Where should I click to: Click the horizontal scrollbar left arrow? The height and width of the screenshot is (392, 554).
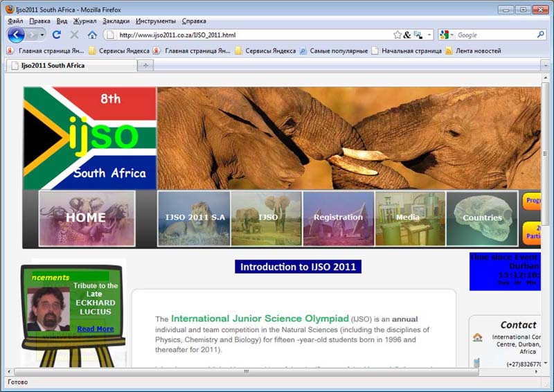tap(9, 371)
